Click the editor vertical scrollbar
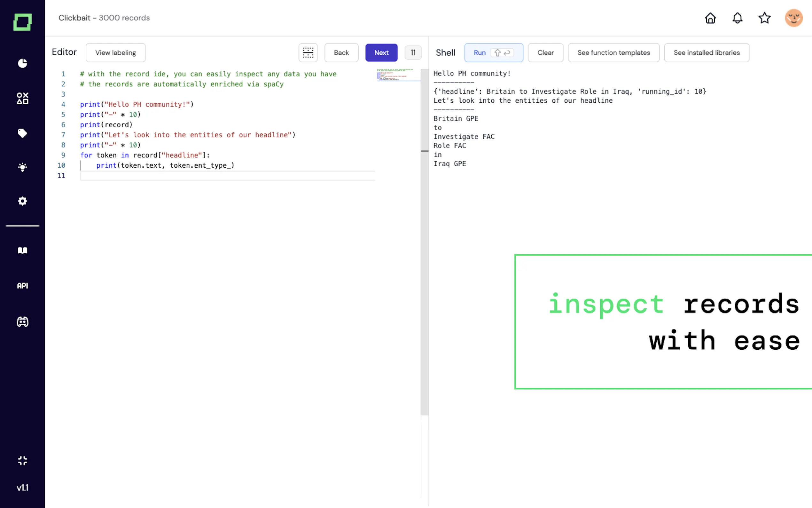 tap(424, 235)
